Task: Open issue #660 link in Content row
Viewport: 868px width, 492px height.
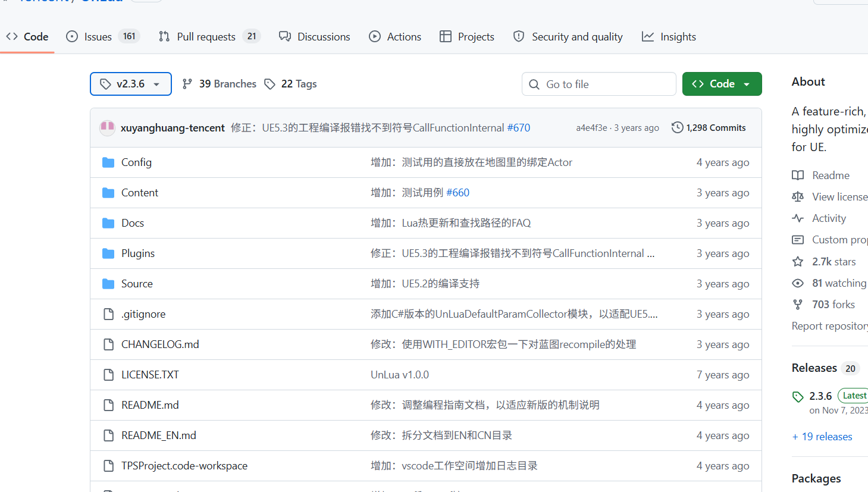Action: coord(457,193)
